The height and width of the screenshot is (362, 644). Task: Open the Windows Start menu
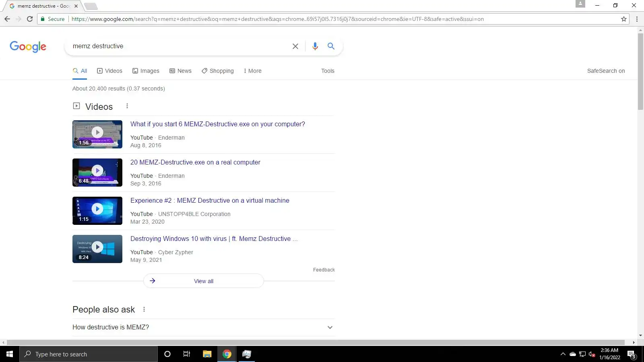tap(10, 354)
